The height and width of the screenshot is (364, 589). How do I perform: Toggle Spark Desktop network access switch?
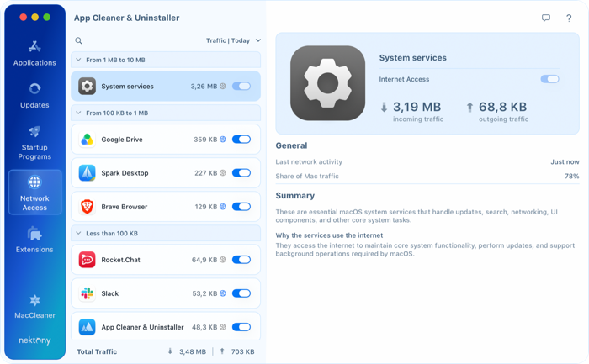point(241,173)
